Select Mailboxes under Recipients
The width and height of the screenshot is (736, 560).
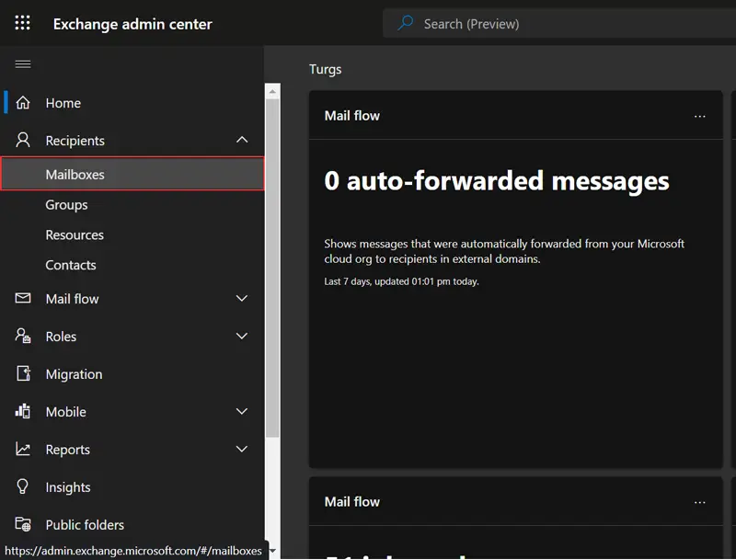tap(75, 175)
